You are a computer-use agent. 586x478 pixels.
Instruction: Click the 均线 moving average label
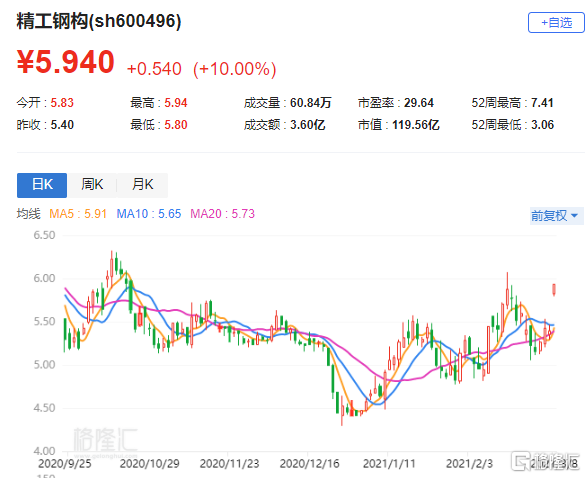point(28,214)
